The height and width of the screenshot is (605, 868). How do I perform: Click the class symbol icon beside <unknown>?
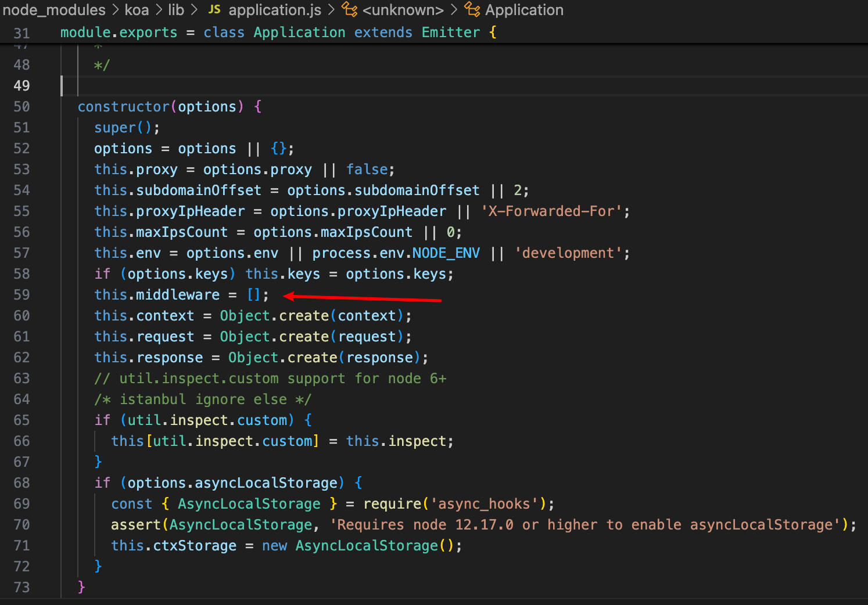(350, 9)
